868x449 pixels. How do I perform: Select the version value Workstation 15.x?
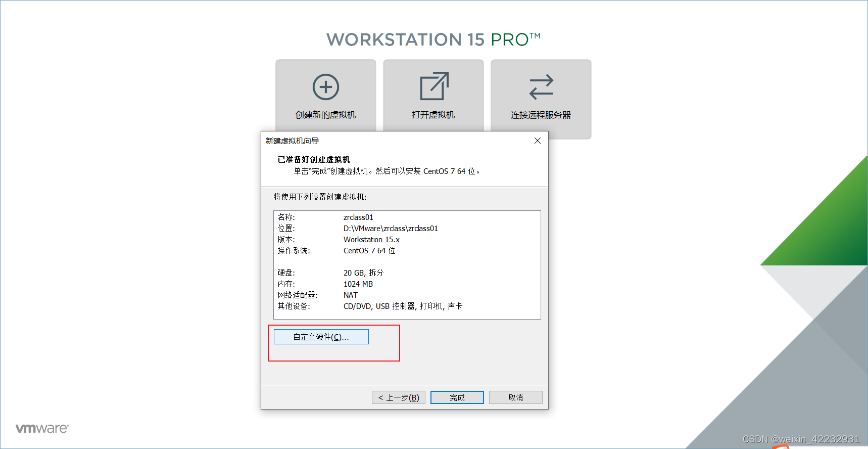pyautogui.click(x=371, y=240)
